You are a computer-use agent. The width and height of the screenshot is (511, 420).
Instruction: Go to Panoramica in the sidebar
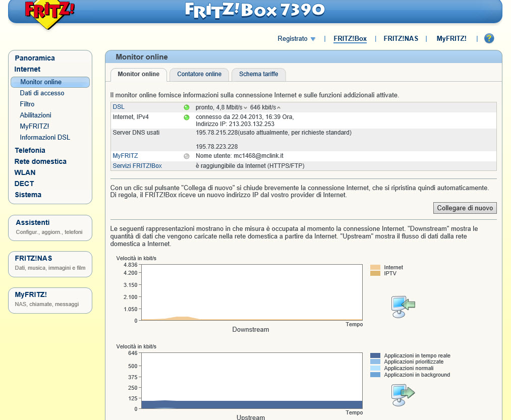click(x=34, y=58)
